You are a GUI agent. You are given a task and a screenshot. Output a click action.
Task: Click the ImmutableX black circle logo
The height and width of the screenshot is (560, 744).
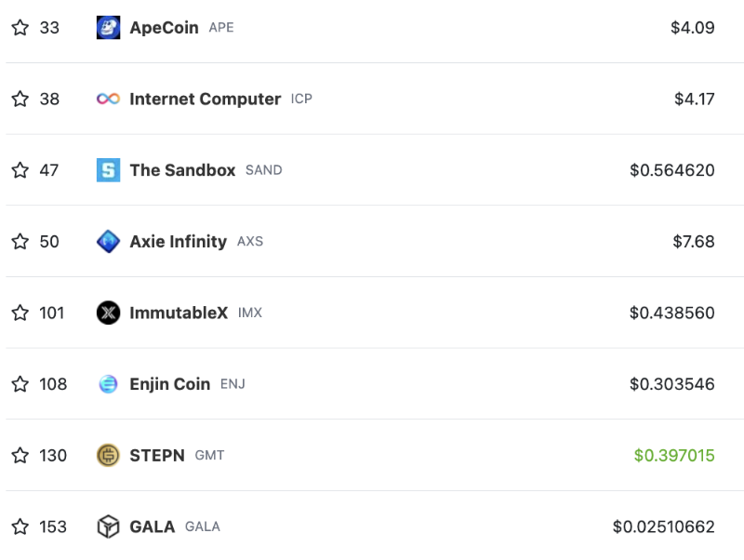pyautogui.click(x=108, y=313)
